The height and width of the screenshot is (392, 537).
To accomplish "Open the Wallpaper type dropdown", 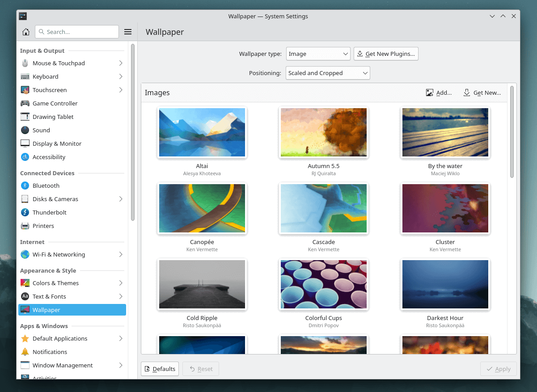I will (318, 54).
